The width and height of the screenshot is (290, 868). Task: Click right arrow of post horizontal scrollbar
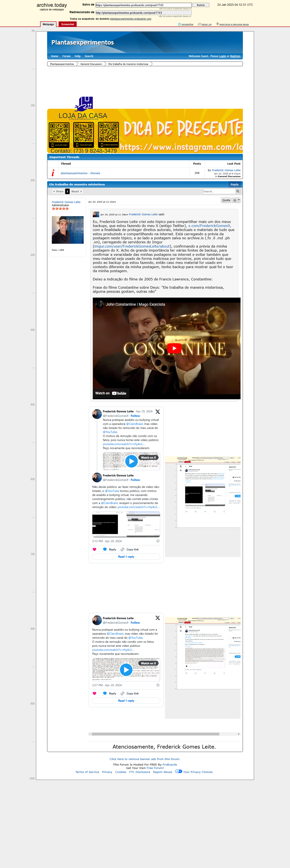239,734
